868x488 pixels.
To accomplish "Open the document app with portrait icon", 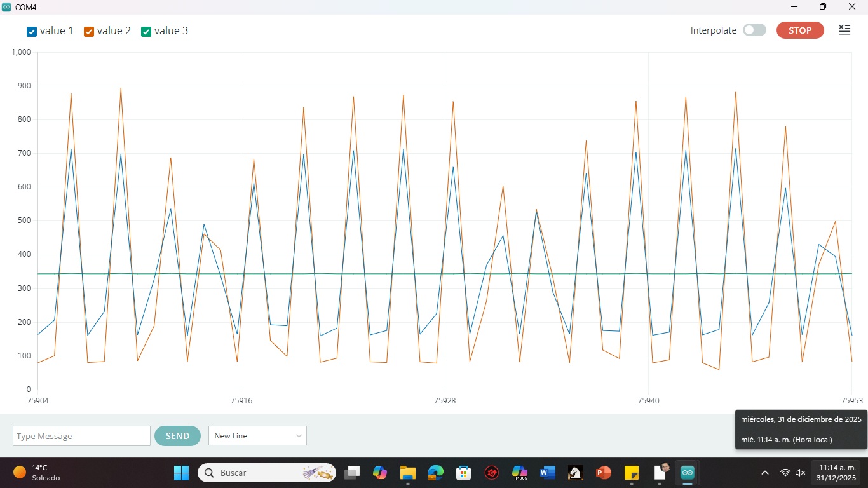I will (661, 472).
